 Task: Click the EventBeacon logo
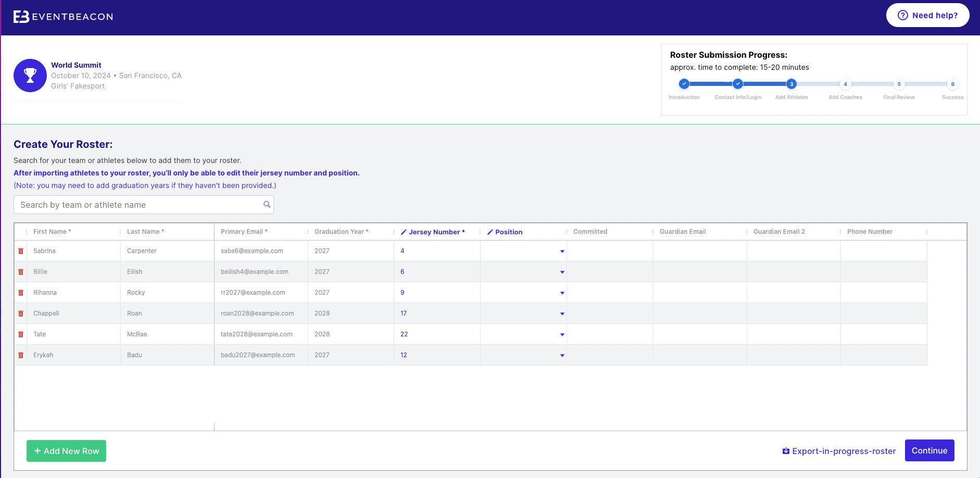point(63,17)
